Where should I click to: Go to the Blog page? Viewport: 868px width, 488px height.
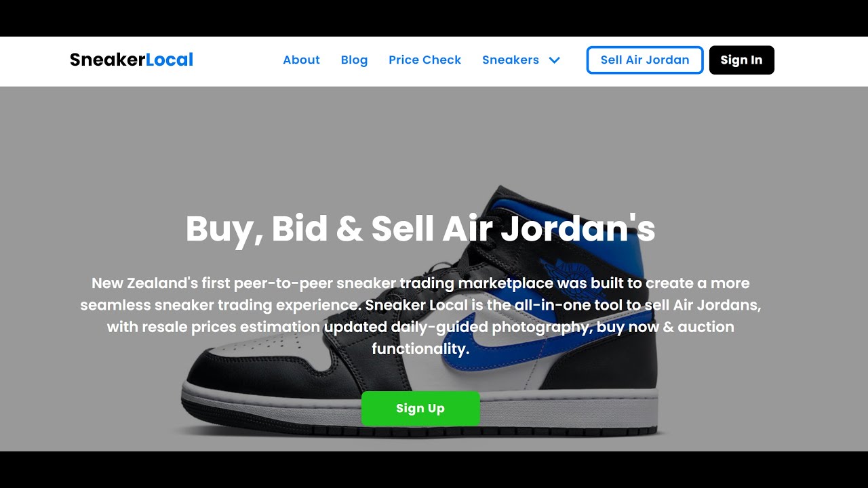[x=354, y=60]
